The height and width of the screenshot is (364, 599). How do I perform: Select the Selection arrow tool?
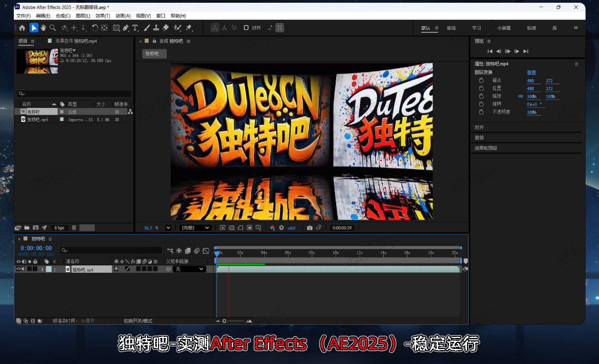pos(34,28)
